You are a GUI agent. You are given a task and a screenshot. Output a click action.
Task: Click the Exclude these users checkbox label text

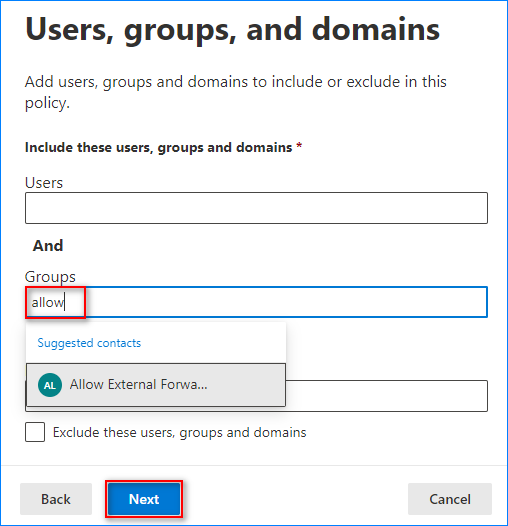[x=180, y=432]
